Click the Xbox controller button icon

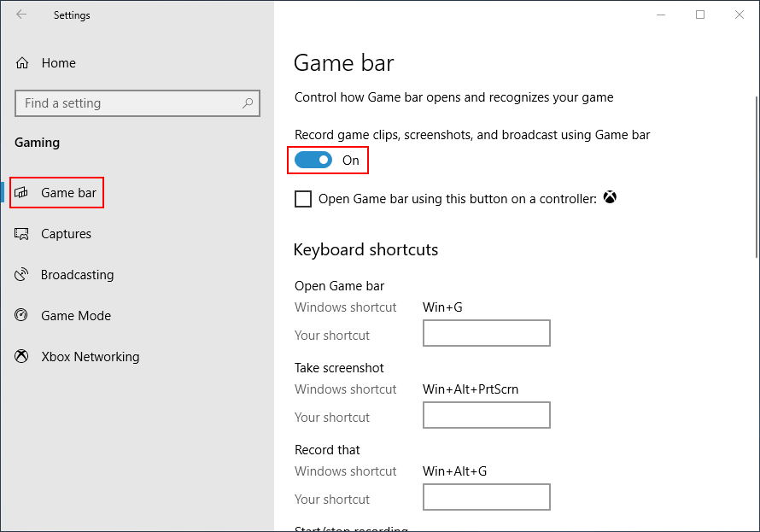pyautogui.click(x=610, y=197)
